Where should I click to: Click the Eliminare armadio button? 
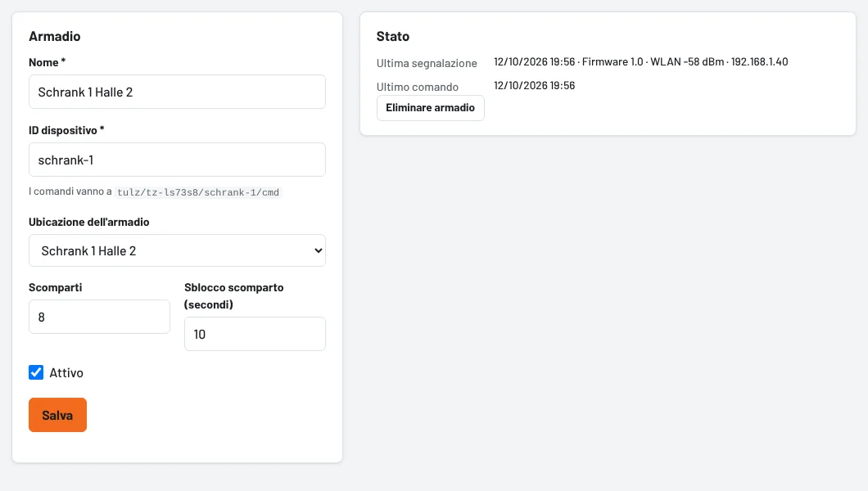(430, 108)
